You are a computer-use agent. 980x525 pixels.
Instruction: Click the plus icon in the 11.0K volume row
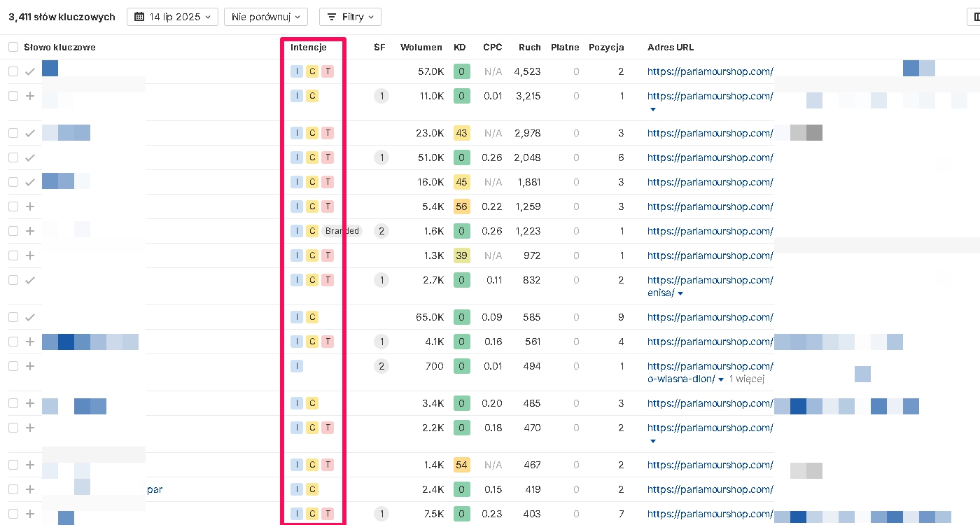(x=30, y=96)
